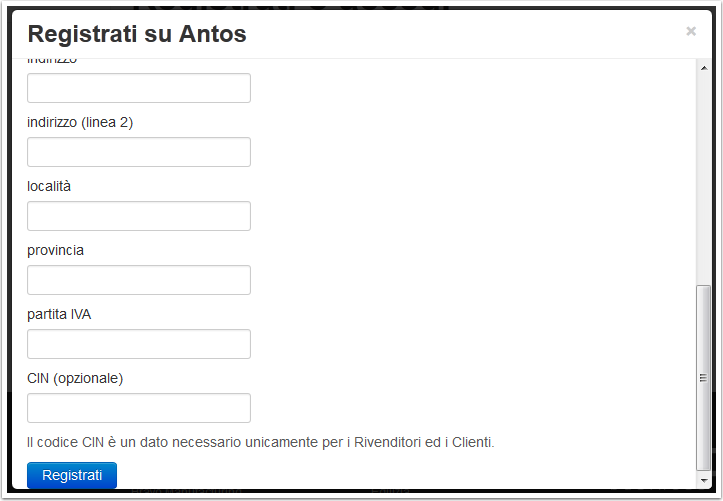Click the indirizzo (linea 2) input field

click(x=139, y=152)
